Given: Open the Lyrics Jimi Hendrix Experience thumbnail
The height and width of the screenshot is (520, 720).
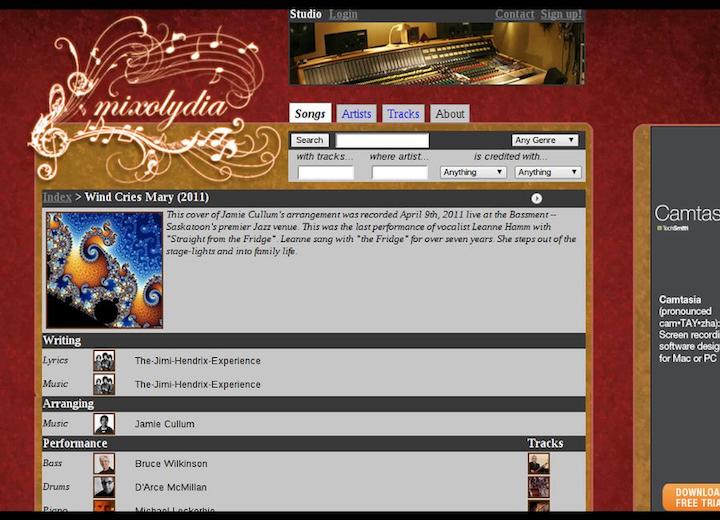Looking at the screenshot, I should pos(104,361).
